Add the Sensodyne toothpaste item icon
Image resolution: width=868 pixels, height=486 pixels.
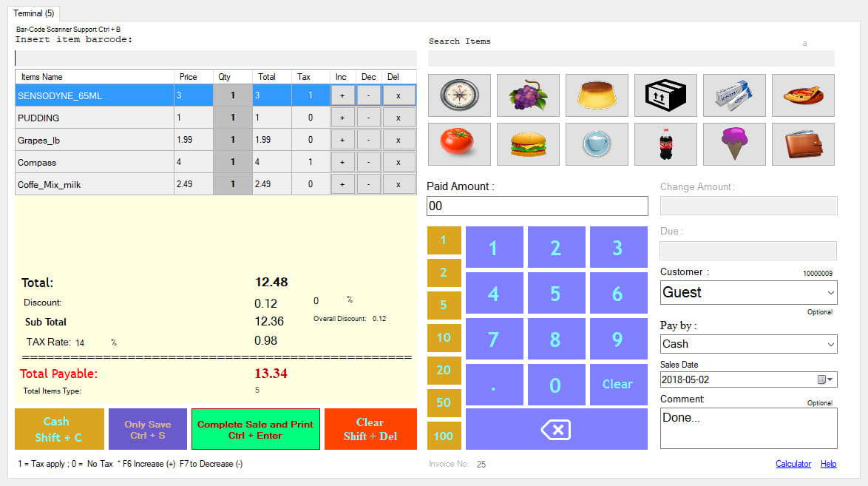tap(734, 95)
